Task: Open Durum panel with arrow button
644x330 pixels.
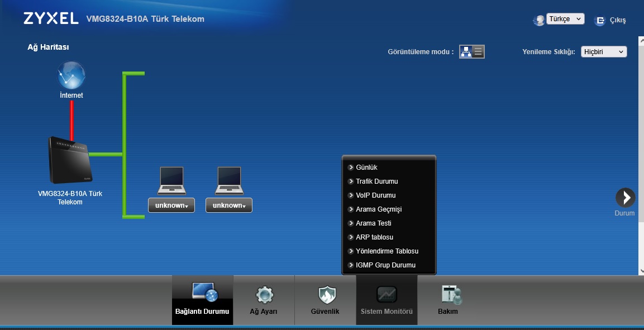Action: tap(625, 198)
